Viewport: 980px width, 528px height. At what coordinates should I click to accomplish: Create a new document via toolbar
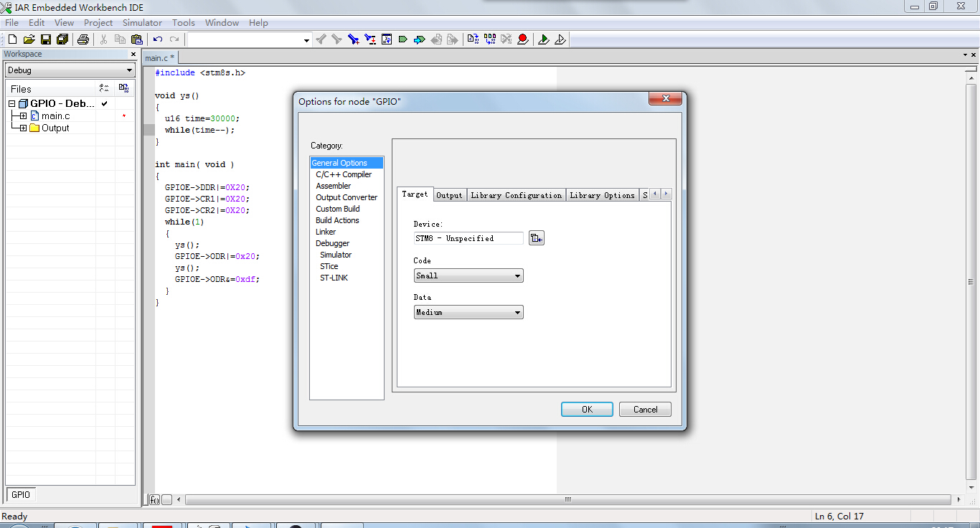12,39
